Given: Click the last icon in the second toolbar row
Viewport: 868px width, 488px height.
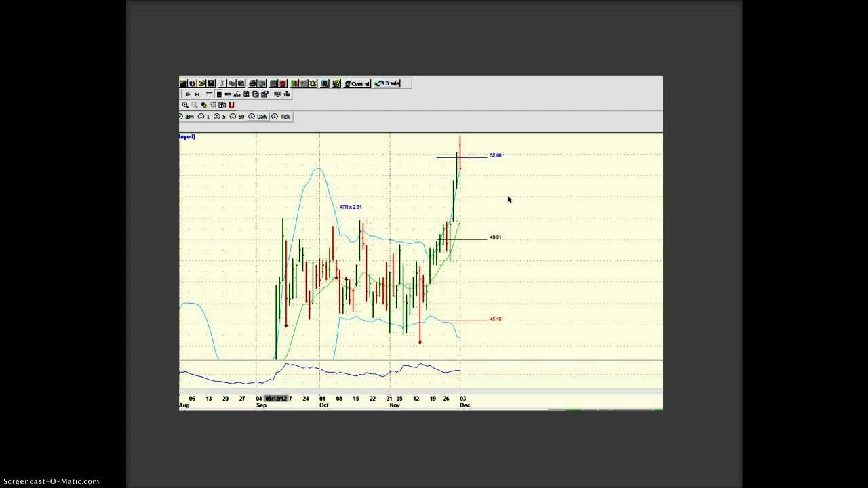Looking at the screenshot, I should point(287,94).
